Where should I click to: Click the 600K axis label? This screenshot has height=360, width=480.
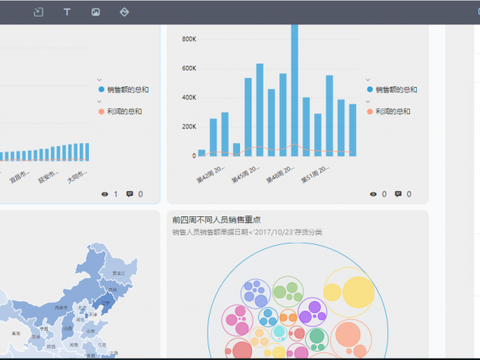tap(189, 68)
